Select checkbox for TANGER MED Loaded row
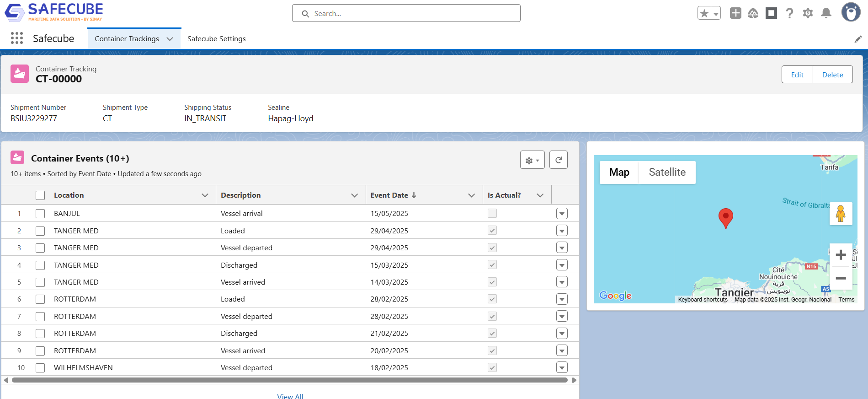Viewport: 868px width, 399px height. 40,231
